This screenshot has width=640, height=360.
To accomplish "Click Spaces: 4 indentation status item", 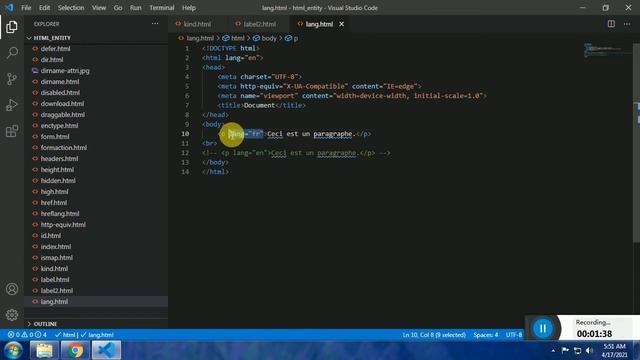I will [x=486, y=335].
